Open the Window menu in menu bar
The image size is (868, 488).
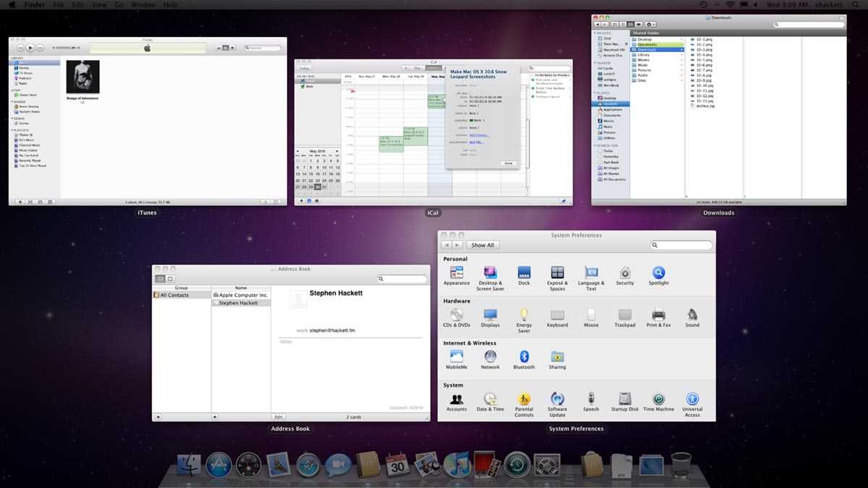[142, 5]
